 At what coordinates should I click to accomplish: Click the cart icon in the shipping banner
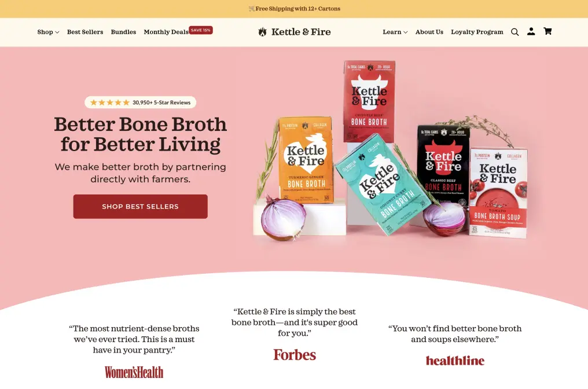(x=251, y=9)
